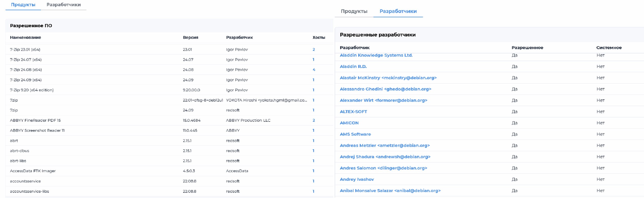Click host count for abrt-libs row
This screenshot has width=644, height=198.
313,161
